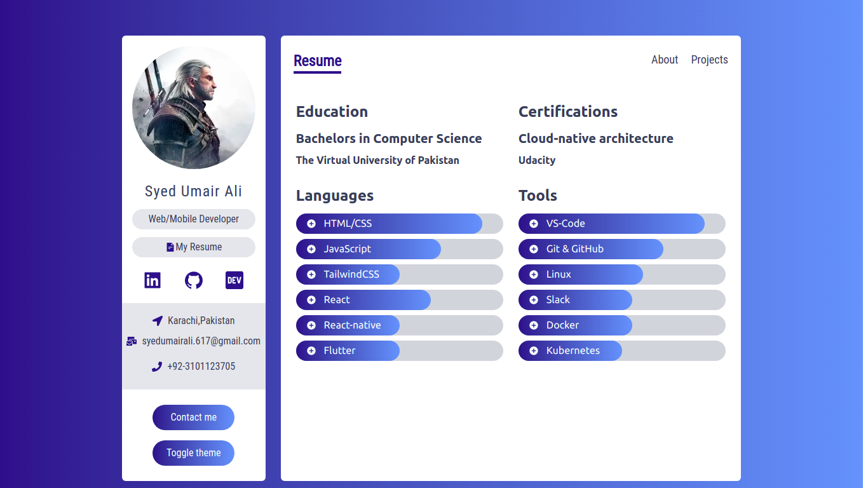
Task: Click the mail icon beside the email address
Action: click(132, 341)
